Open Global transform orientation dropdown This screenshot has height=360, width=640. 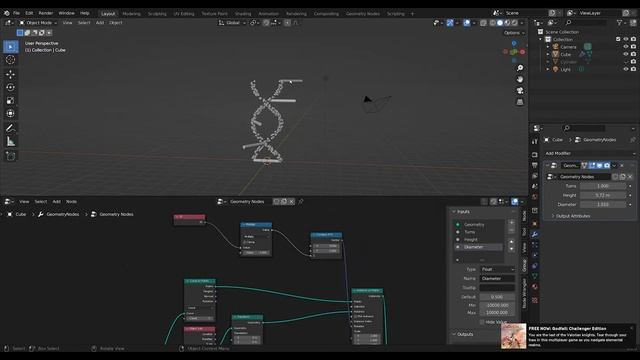tap(232, 23)
